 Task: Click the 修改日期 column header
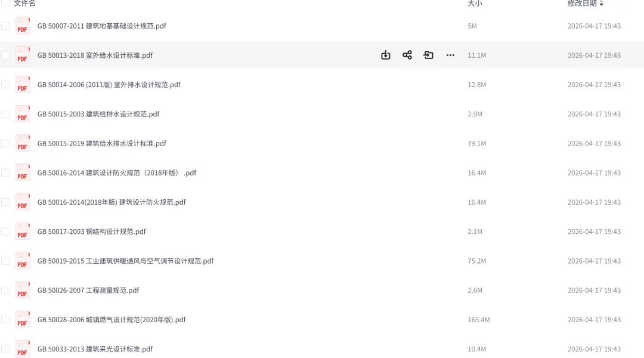pos(582,4)
